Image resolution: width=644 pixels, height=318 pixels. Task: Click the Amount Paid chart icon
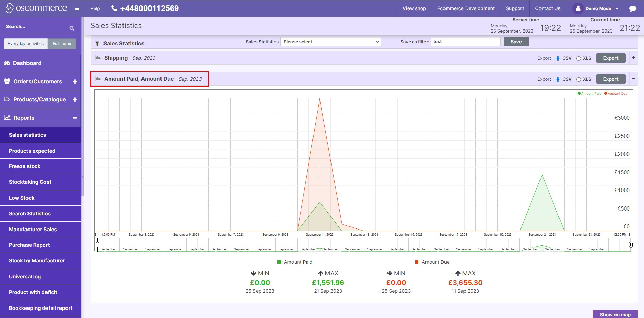(x=98, y=79)
